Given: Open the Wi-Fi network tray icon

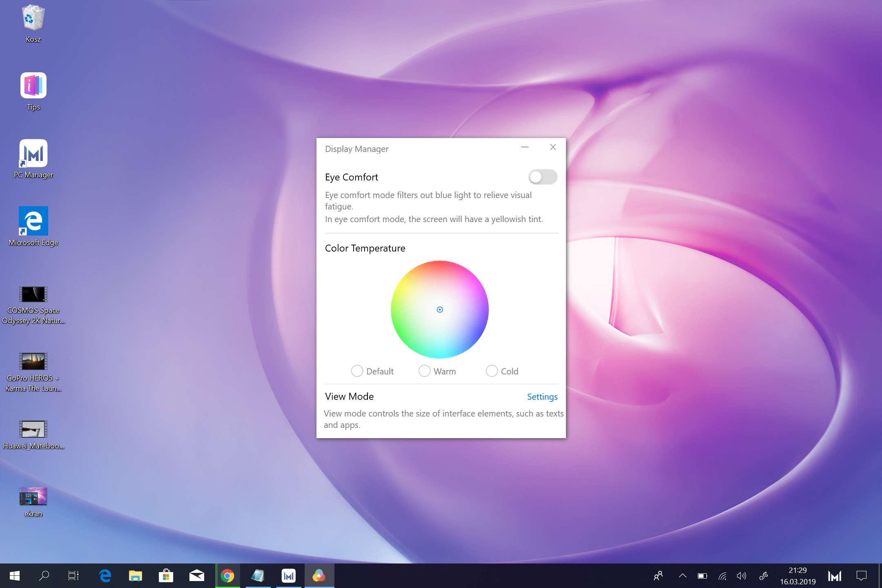Looking at the screenshot, I should [722, 576].
